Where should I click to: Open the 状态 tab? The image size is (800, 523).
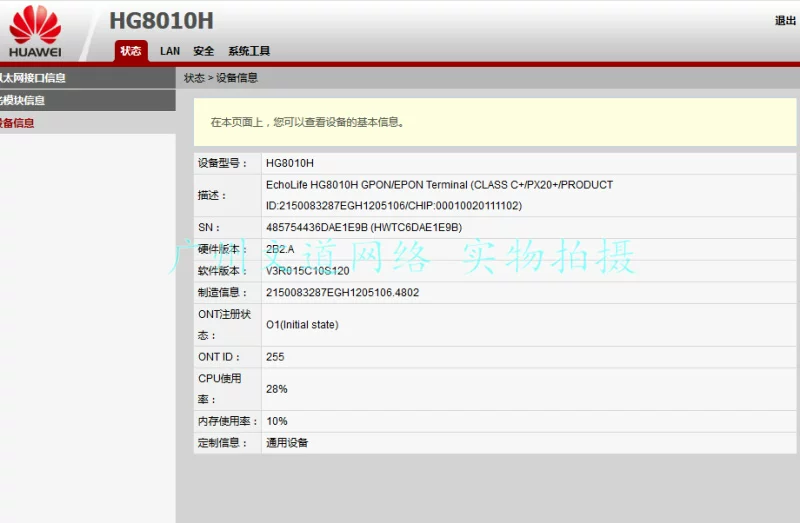coord(131,51)
